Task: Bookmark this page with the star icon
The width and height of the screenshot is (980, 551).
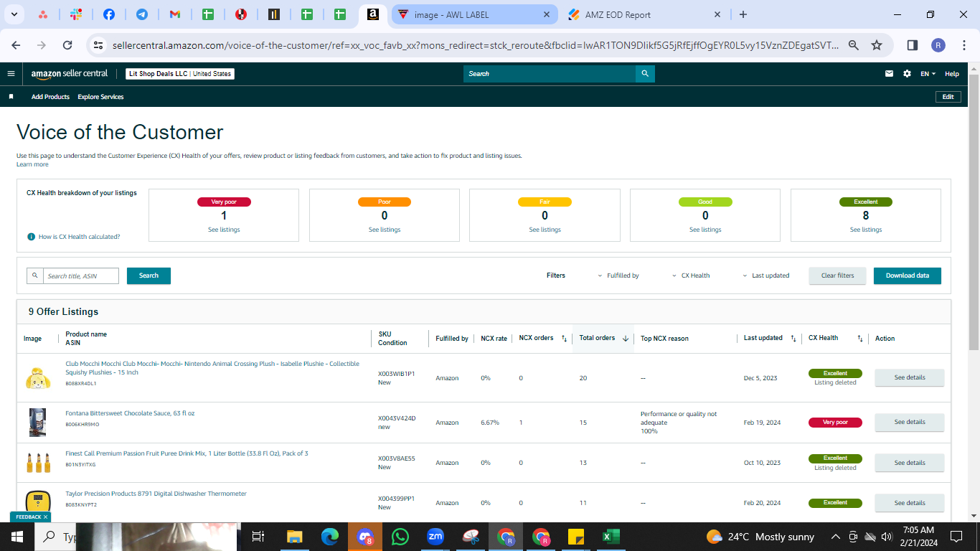Action: [x=877, y=45]
